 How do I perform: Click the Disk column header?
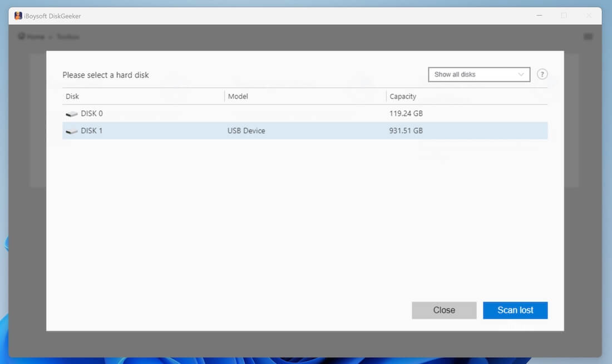point(72,96)
